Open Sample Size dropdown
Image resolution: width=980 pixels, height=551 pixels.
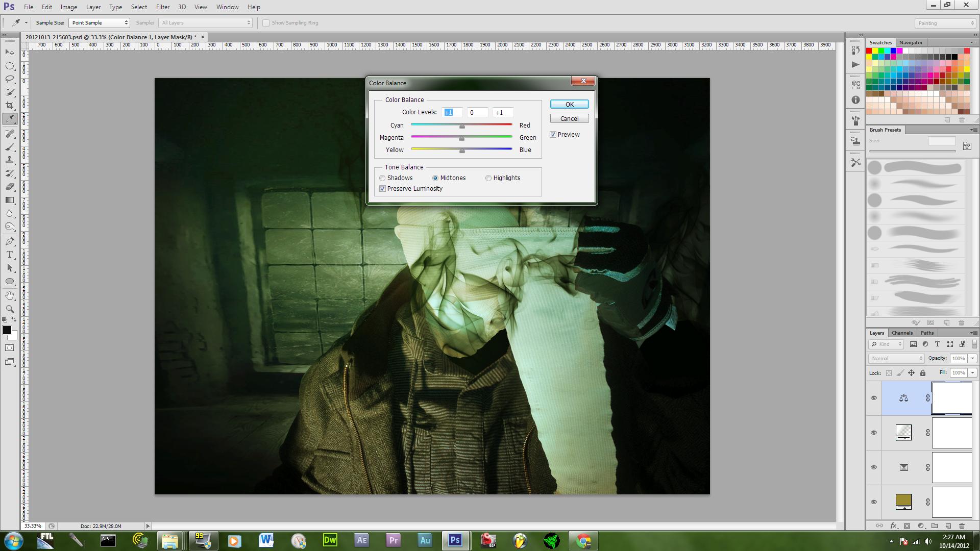point(99,23)
